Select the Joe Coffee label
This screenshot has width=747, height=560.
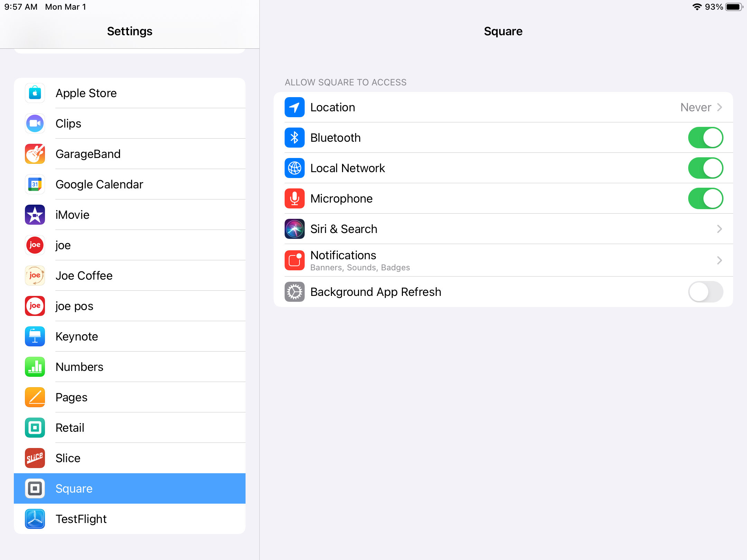[x=84, y=276]
